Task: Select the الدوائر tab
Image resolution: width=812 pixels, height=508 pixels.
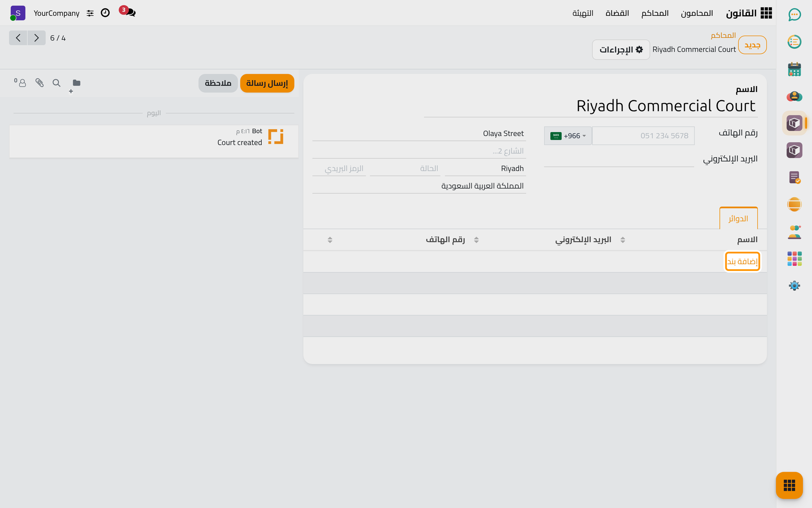Action: click(738, 218)
